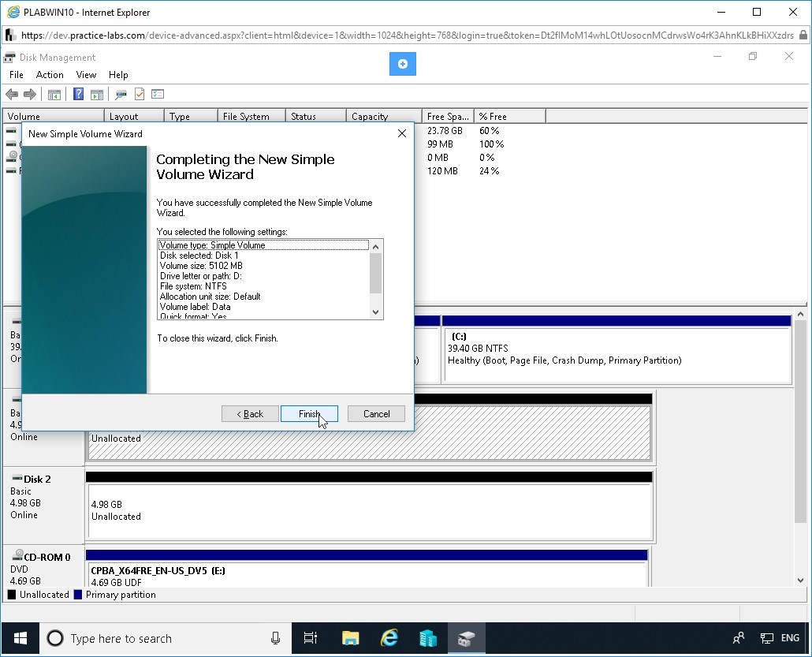Open the Windows Start menu

20,638
